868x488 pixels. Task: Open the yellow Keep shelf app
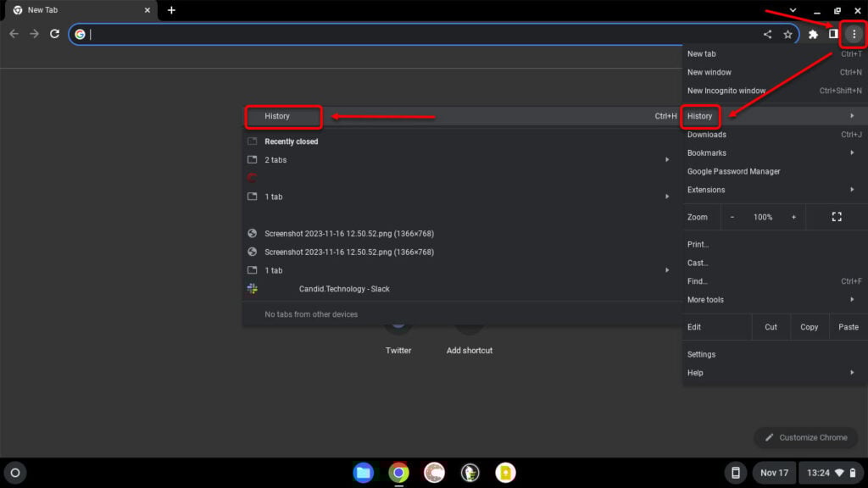(x=505, y=473)
